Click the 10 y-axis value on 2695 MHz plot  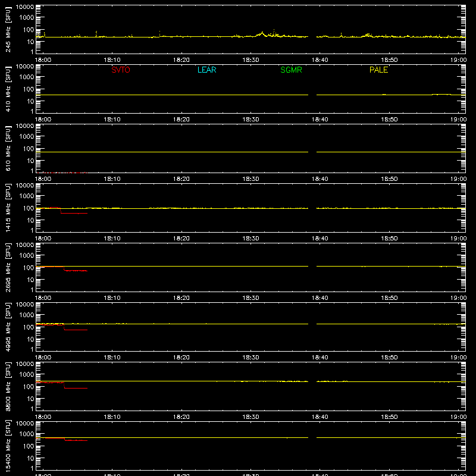(x=30, y=280)
